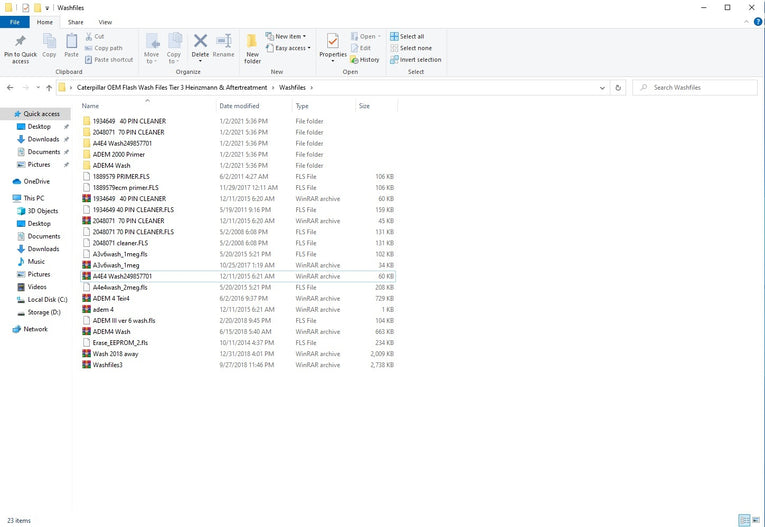The height and width of the screenshot is (527, 765).
Task: Switch to large thumbnails view icon
Action: tap(755, 520)
